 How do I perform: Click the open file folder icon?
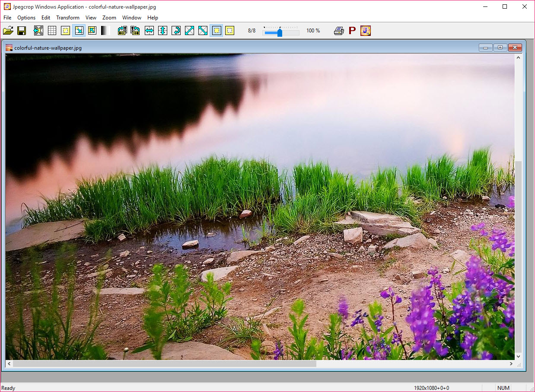point(8,31)
